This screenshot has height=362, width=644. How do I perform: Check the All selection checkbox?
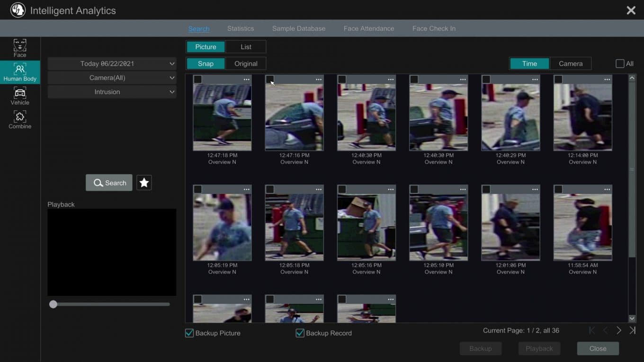[620, 64]
